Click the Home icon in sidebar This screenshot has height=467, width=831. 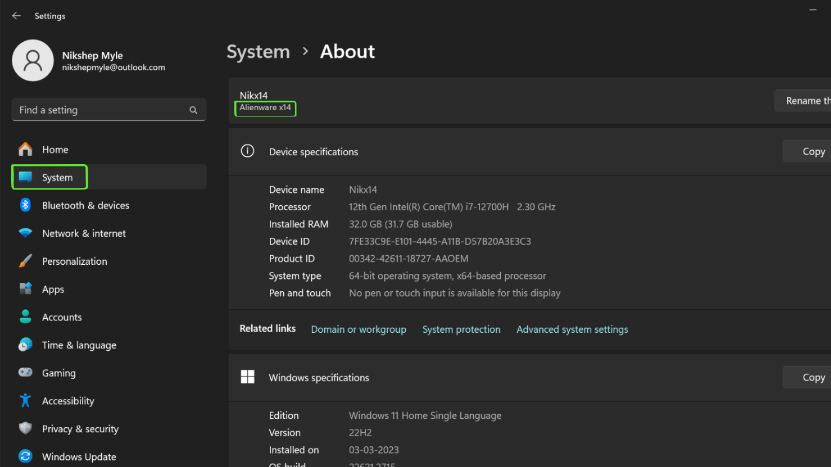[25, 150]
